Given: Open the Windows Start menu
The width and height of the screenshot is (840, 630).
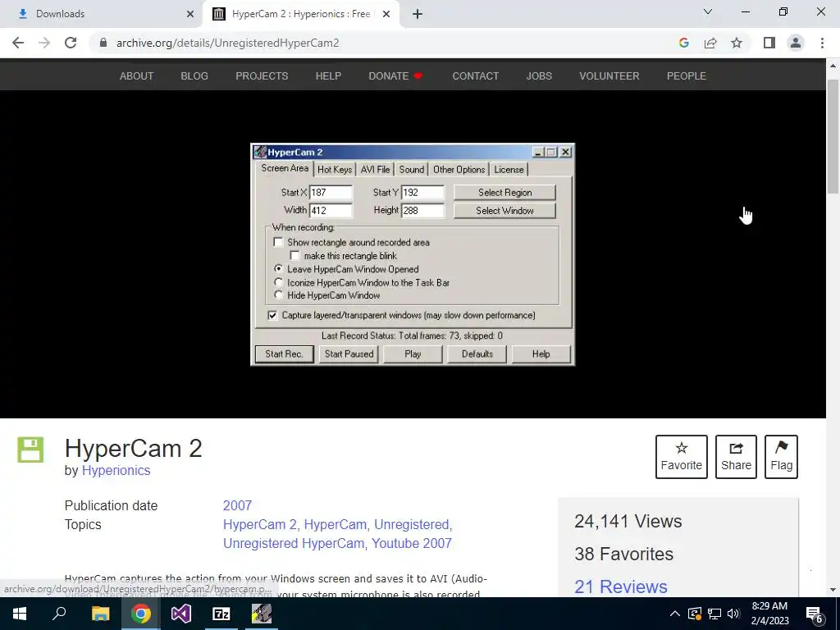Looking at the screenshot, I should coord(20,614).
